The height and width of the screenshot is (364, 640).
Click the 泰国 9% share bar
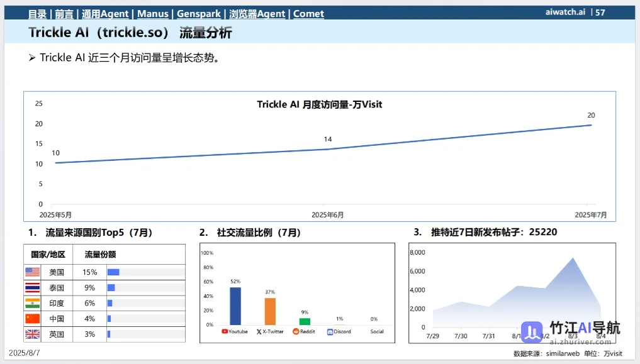pyautogui.click(x=111, y=288)
